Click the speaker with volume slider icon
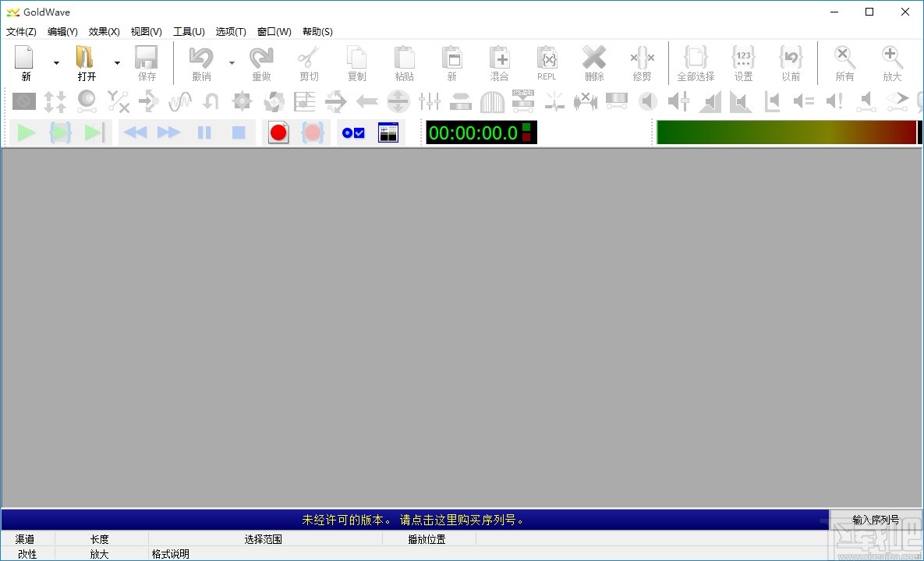Image resolution: width=924 pixels, height=561 pixels. (x=679, y=102)
